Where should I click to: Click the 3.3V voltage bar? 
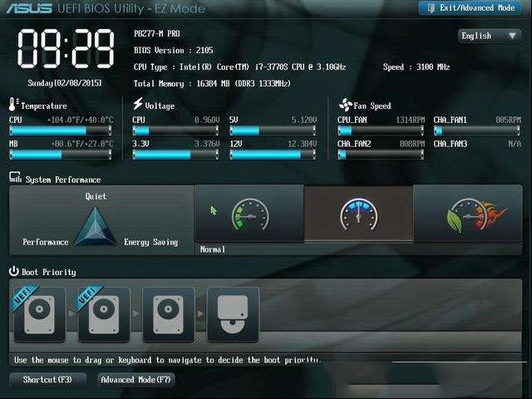(x=175, y=155)
